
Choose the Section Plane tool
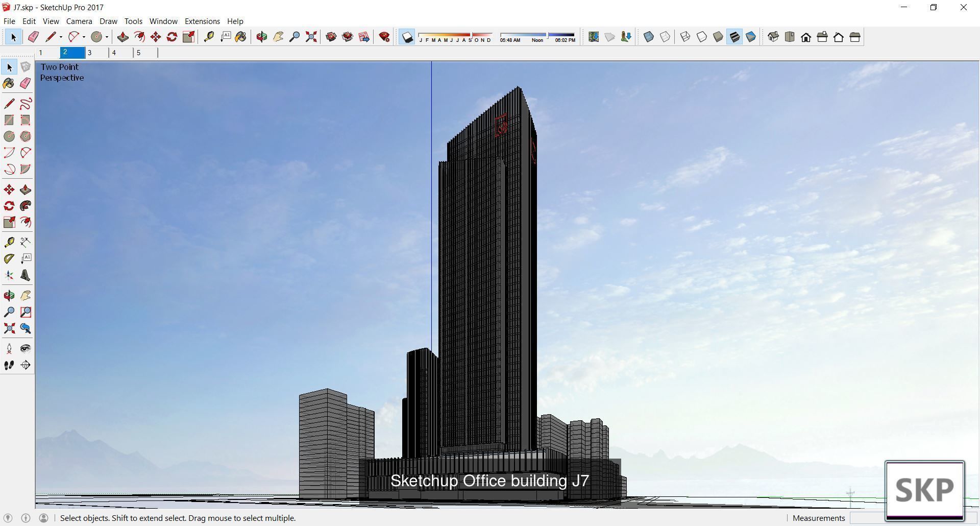[x=26, y=365]
